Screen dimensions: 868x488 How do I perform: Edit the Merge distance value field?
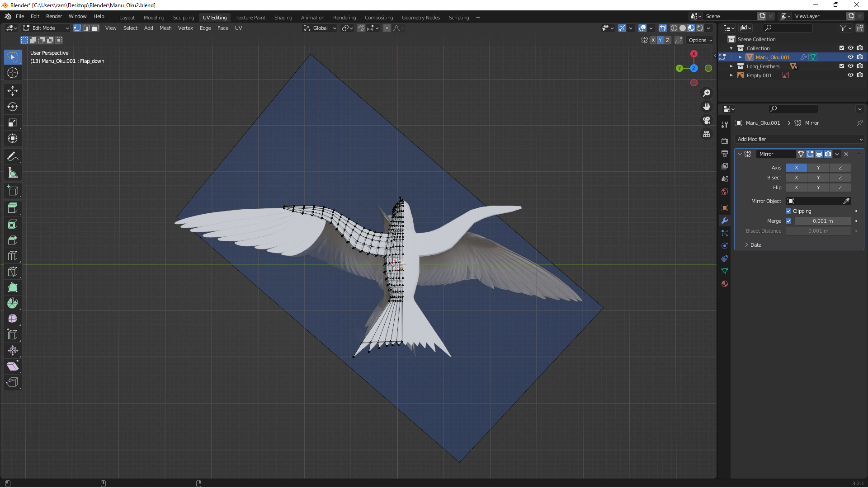coord(823,221)
